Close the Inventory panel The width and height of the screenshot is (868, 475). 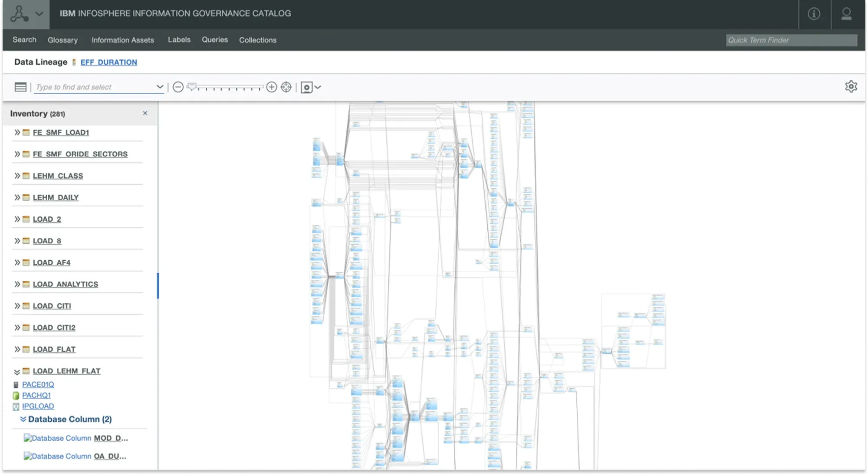pyautogui.click(x=145, y=113)
